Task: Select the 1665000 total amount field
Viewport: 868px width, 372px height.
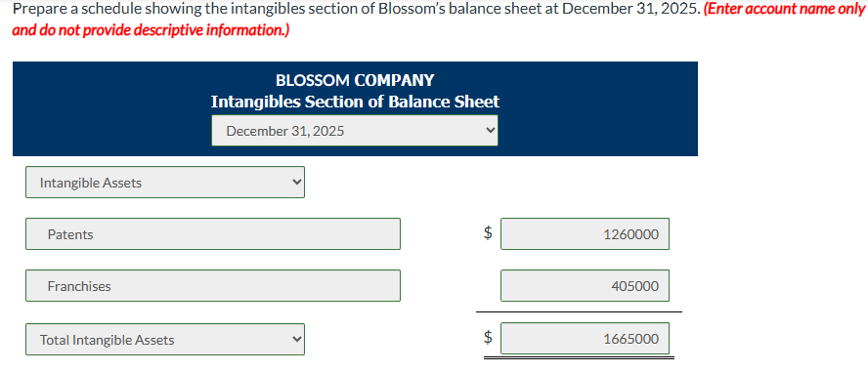Action: [x=586, y=338]
